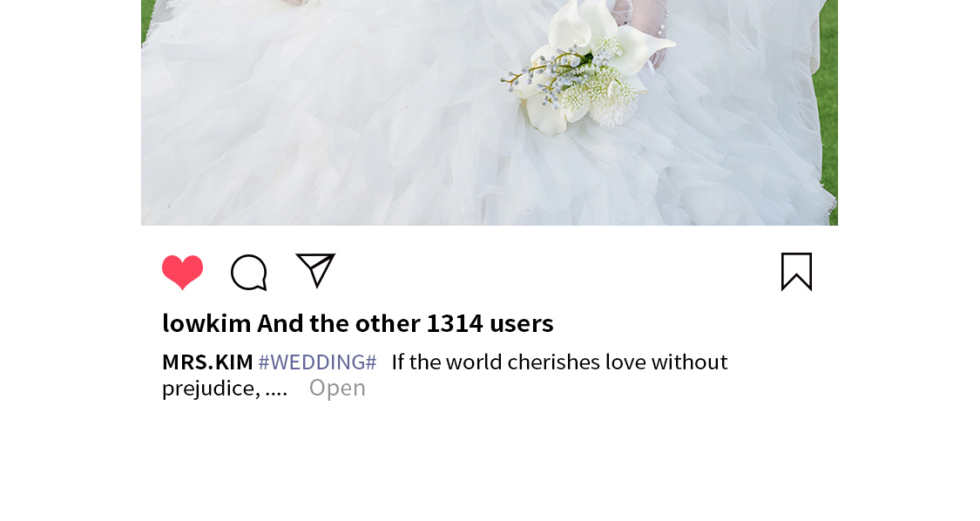The height and width of the screenshot is (521, 980).
Task: Open the #WEDDING# hashtag
Action: (x=317, y=362)
